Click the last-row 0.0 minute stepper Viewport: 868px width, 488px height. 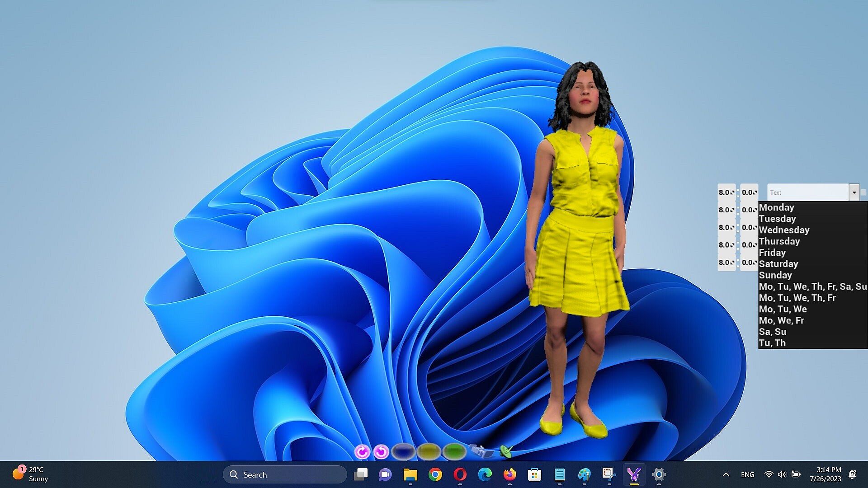point(749,263)
